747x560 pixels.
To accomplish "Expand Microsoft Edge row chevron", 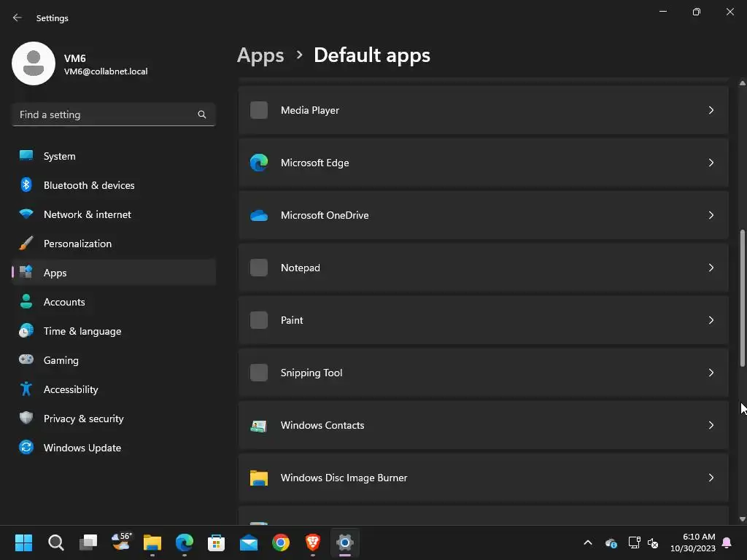I will coord(711,163).
